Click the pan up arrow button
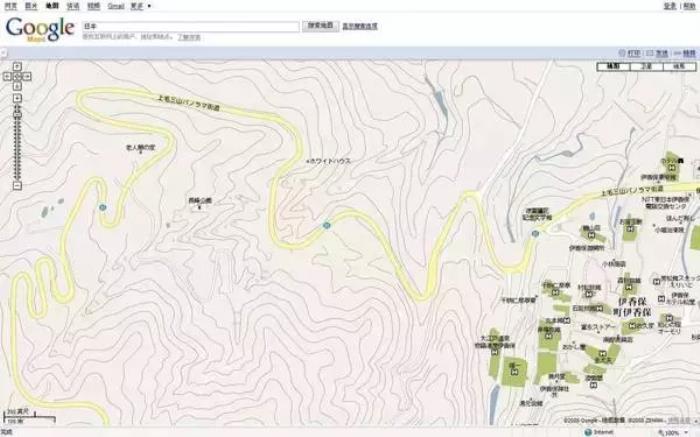 pyautogui.click(x=17, y=66)
